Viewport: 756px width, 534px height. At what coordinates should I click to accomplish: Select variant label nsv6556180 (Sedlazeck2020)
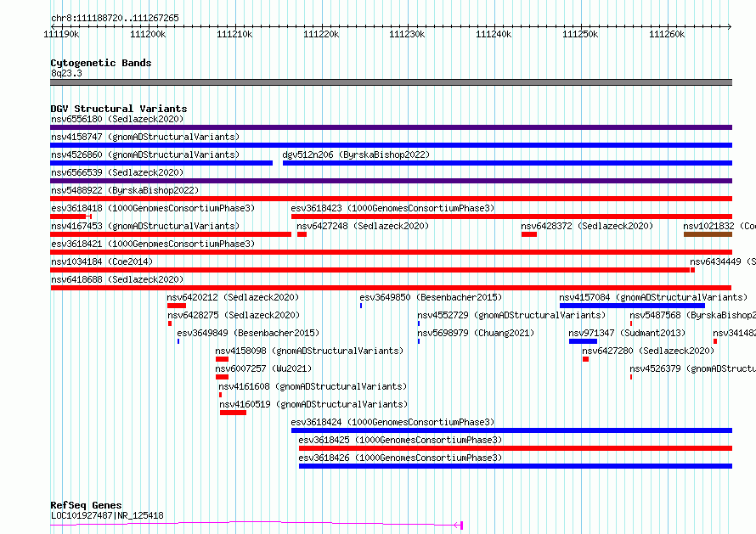point(117,119)
